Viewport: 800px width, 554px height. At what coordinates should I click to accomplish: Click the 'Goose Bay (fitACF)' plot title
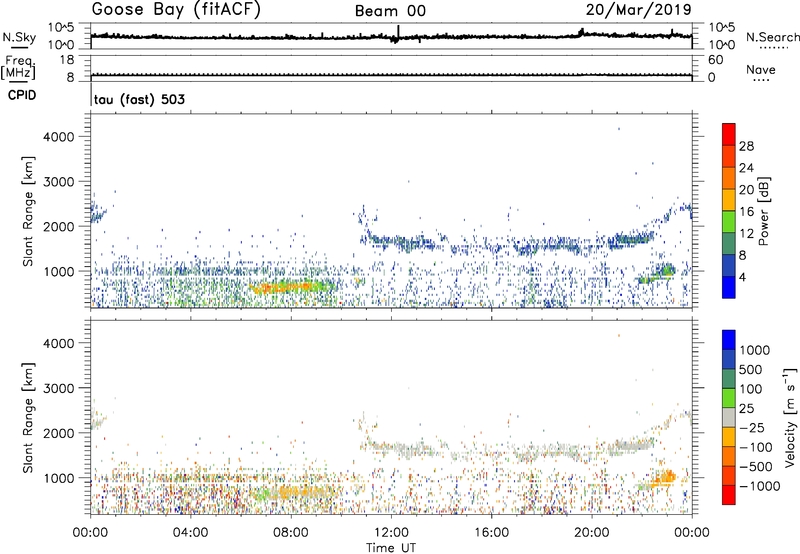176,10
